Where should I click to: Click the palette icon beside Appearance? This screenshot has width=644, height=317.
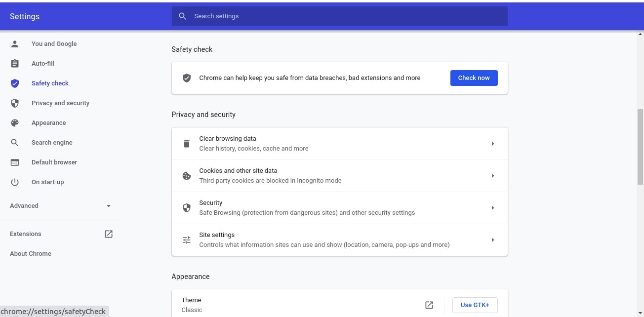coord(15,123)
